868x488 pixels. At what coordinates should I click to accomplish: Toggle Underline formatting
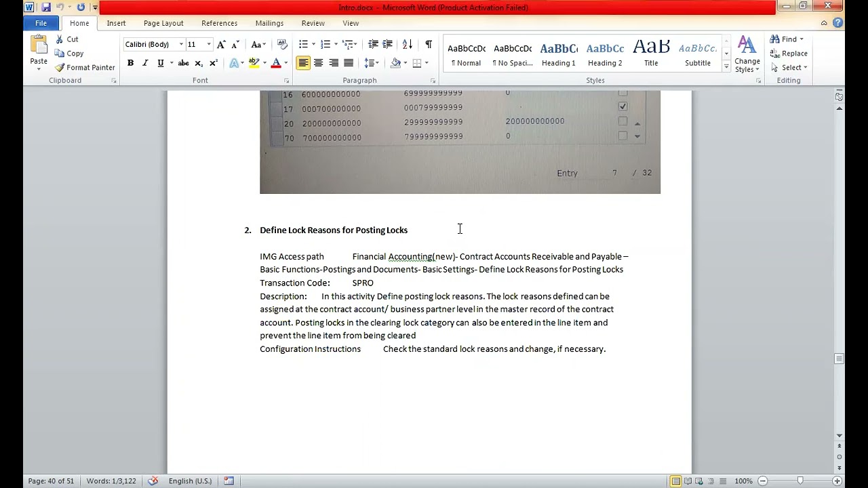[161, 63]
